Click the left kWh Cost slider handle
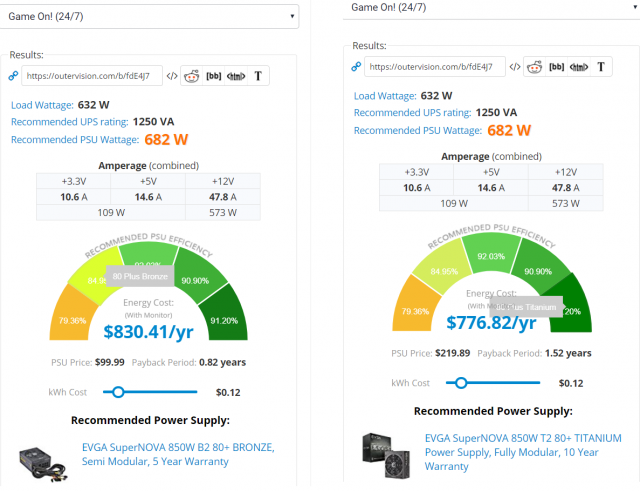Image resolution: width=640 pixels, height=491 pixels. point(119,392)
